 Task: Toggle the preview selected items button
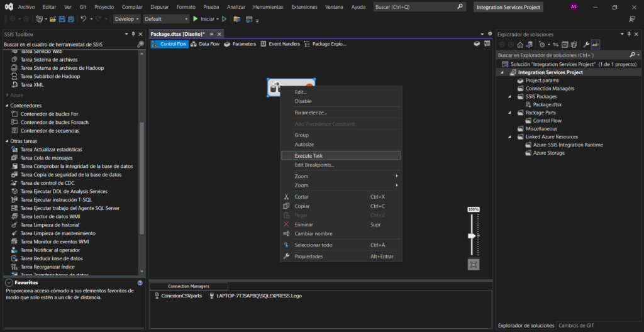coord(595,45)
